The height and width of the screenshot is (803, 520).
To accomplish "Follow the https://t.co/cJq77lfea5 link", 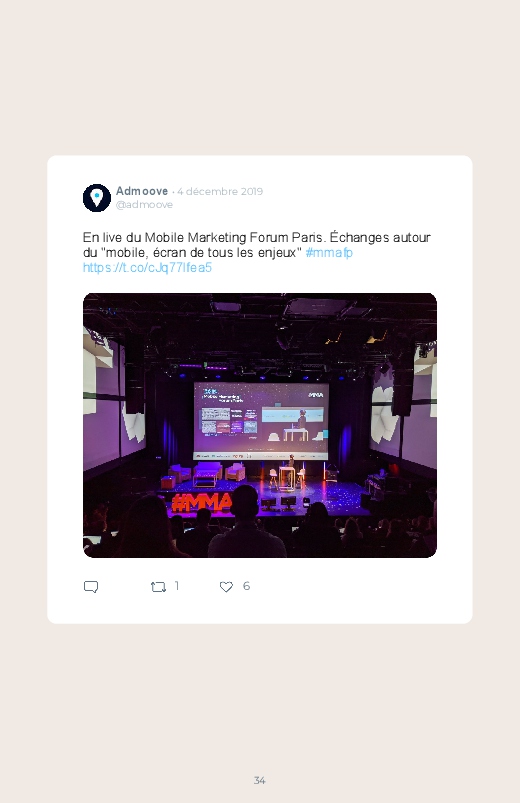I will [x=147, y=267].
